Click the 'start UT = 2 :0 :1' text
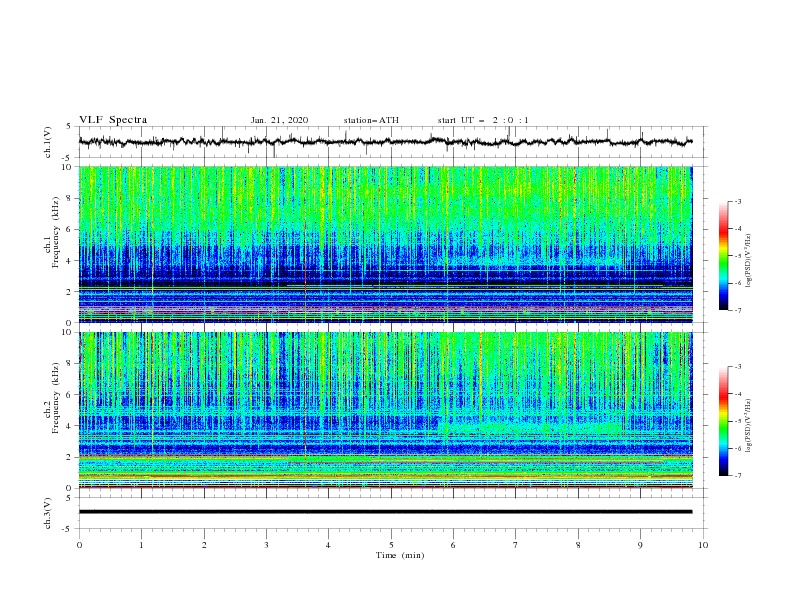This screenshot has height=612, width=792. click(x=483, y=120)
